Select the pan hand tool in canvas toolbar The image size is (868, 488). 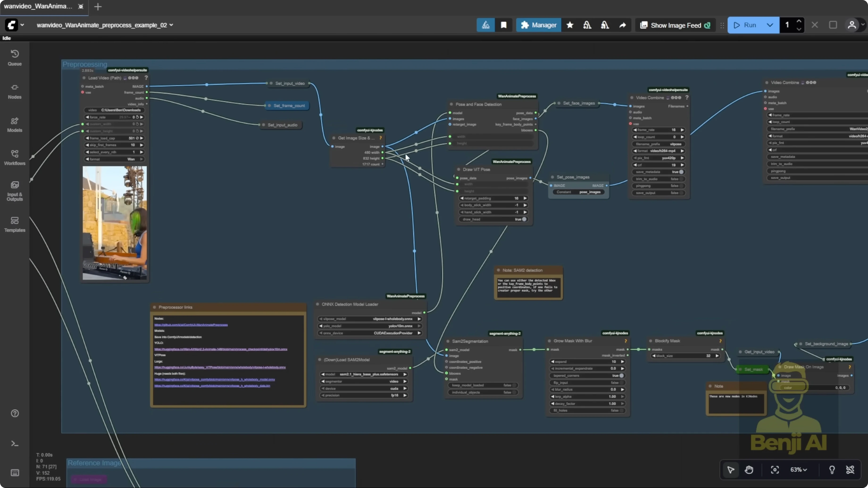pos(749,470)
